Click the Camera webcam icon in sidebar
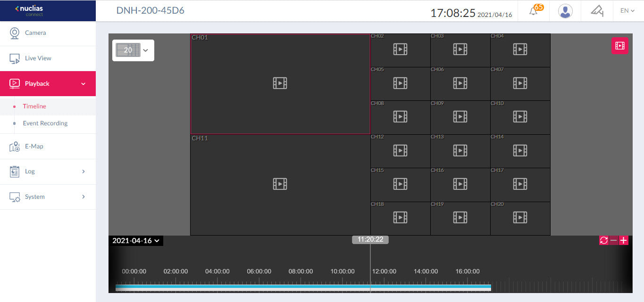 point(15,33)
